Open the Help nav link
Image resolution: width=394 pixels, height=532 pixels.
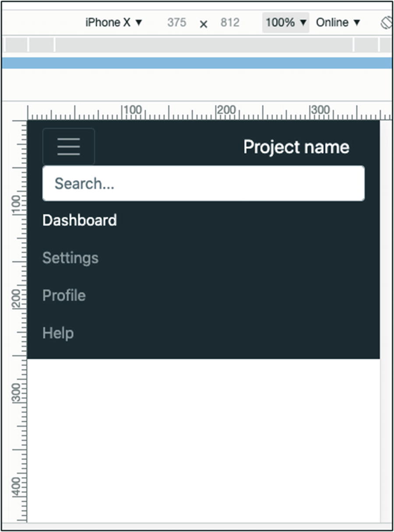pyautogui.click(x=58, y=333)
